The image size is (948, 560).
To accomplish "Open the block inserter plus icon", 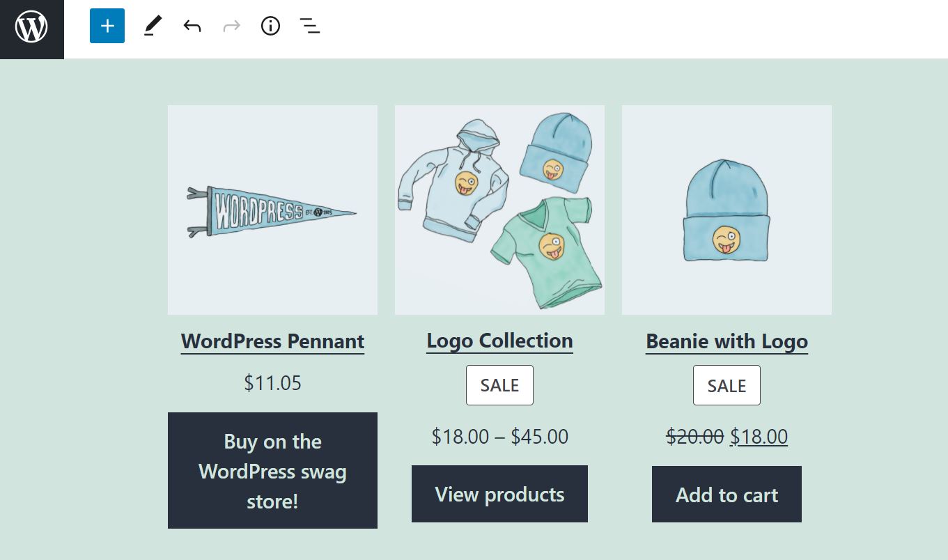I will (107, 26).
